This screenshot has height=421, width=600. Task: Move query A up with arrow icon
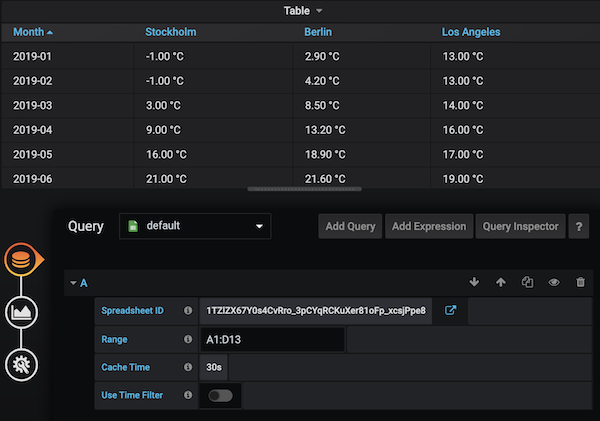click(501, 283)
